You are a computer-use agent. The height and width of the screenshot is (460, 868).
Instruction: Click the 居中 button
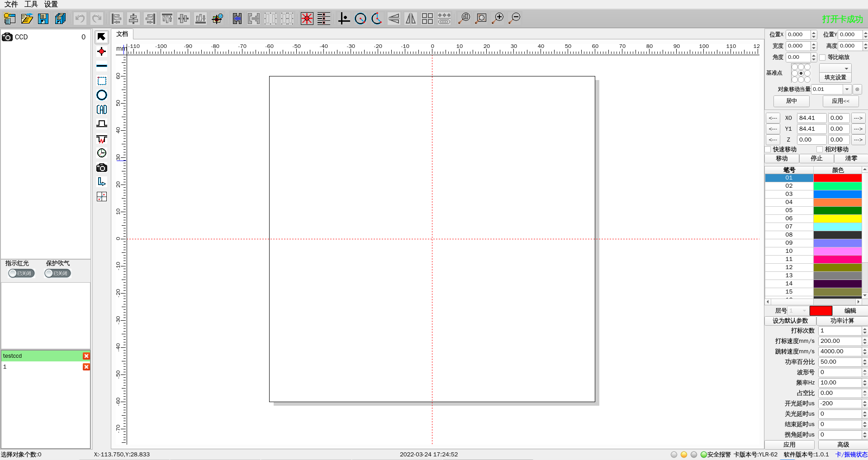[x=791, y=101]
